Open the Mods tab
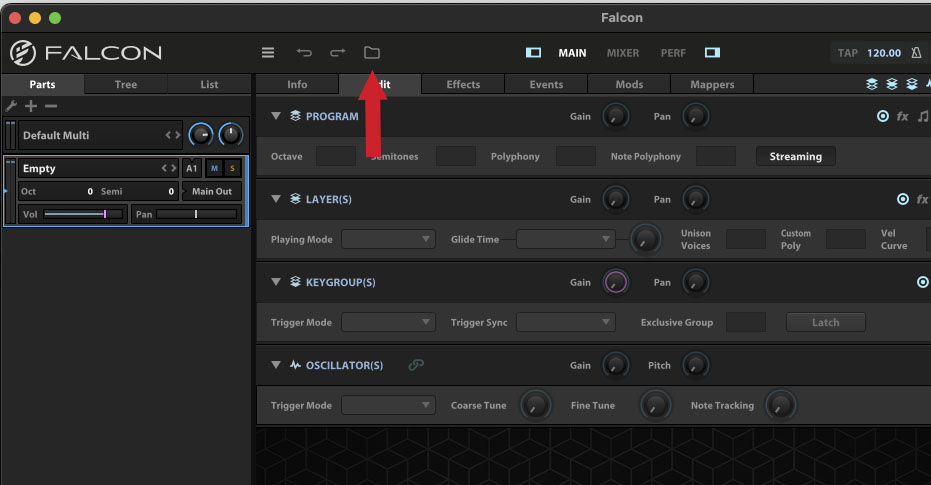Screen dimensions: 931x485 (629, 84)
